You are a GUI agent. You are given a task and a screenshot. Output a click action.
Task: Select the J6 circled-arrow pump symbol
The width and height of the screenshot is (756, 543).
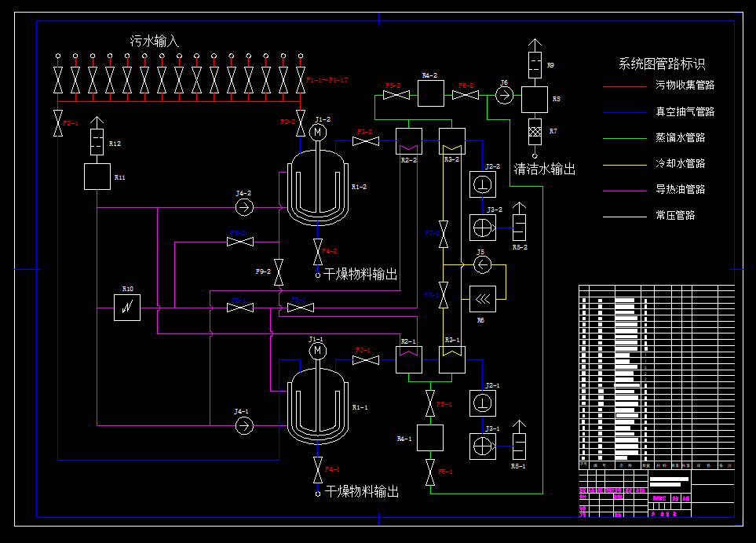coord(503,94)
